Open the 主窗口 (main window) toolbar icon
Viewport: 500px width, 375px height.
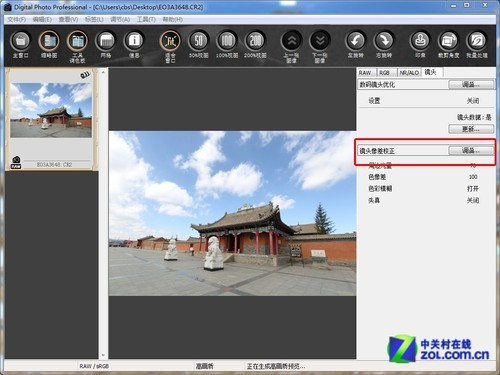(x=20, y=41)
